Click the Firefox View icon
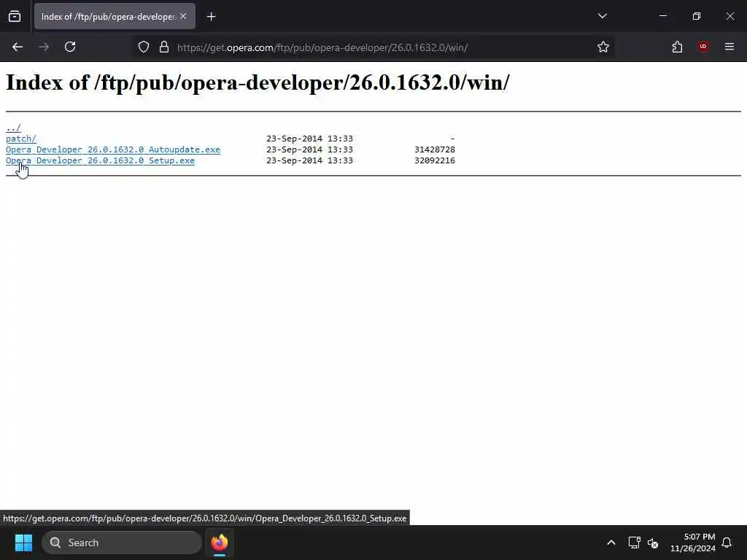747x560 pixels. (15, 17)
